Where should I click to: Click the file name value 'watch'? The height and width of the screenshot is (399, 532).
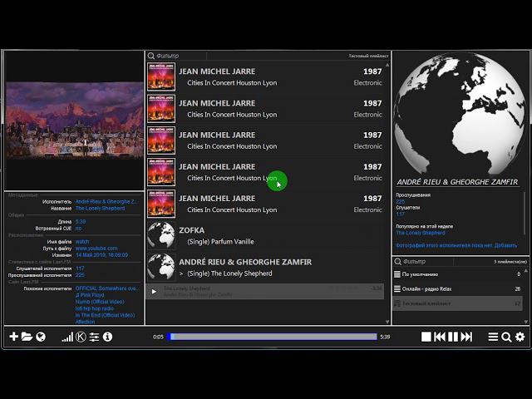(x=82, y=242)
